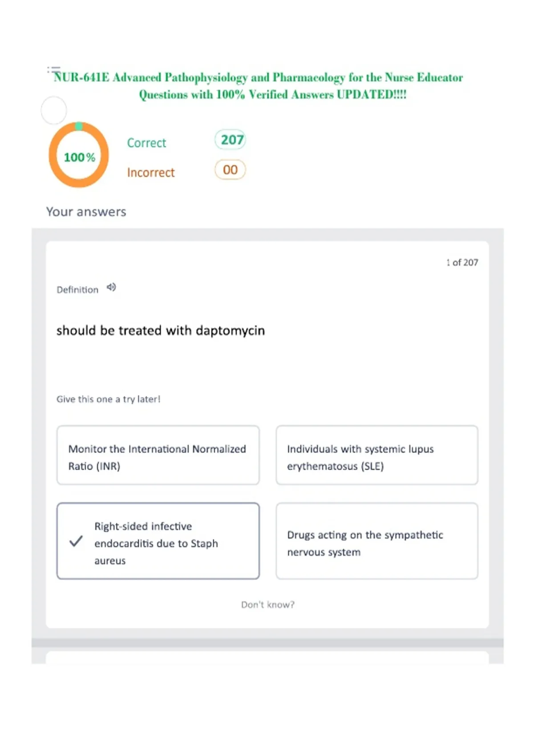The image size is (534, 756).
Task: Click the empty circle avatar icon
Action: coord(54,110)
